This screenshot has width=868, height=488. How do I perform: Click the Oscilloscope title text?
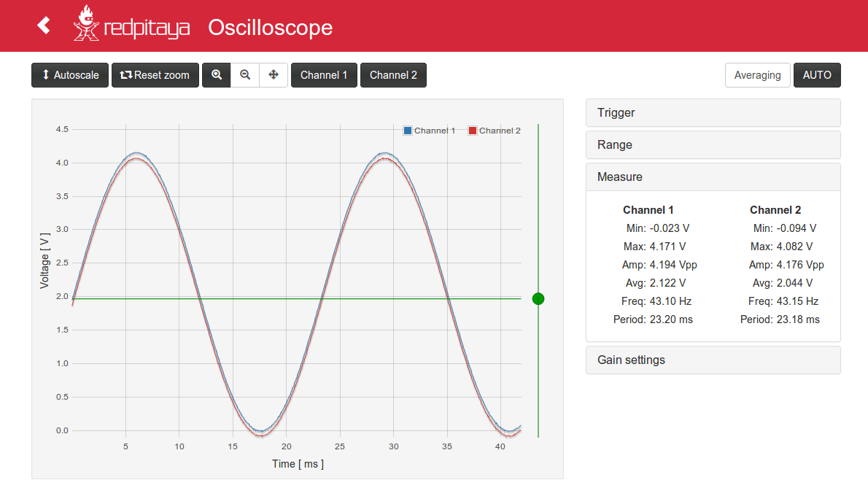pyautogui.click(x=270, y=27)
